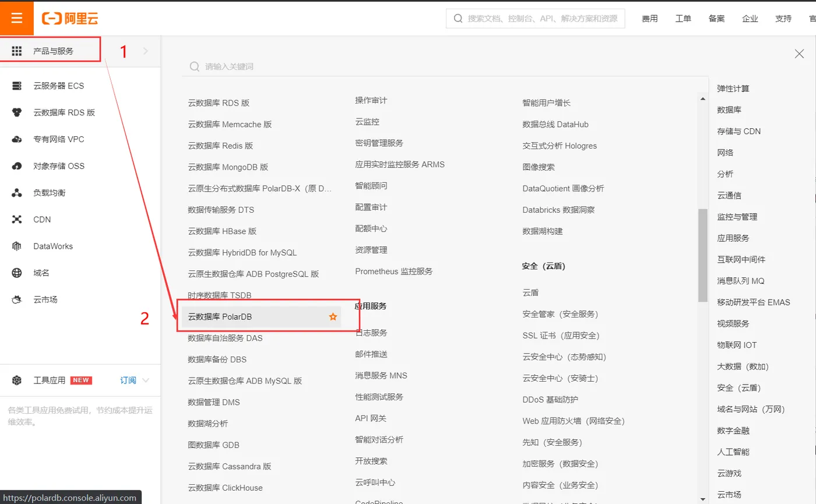The height and width of the screenshot is (504, 816).
Task: Click the magnifier icon in top search bar
Action: [458, 19]
